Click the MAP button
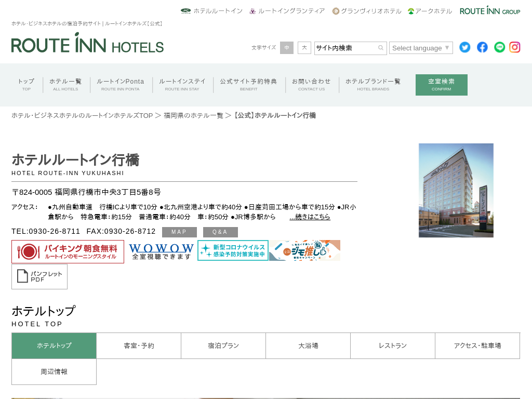Image resolution: width=532 pixels, height=399 pixels. [179, 232]
